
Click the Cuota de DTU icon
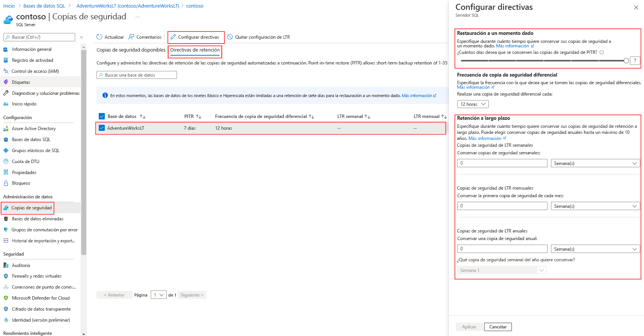[6, 162]
